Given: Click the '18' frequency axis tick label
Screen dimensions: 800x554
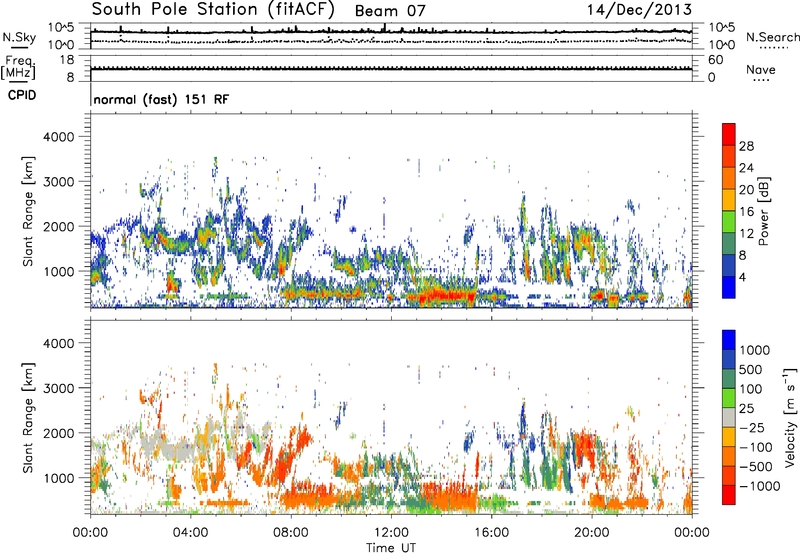Looking at the screenshot, I should 66,60.
